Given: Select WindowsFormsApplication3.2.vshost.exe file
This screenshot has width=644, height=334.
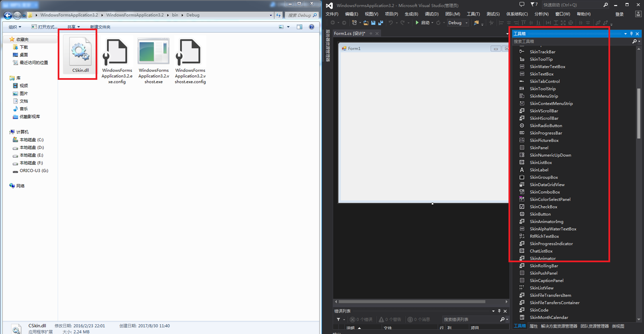Looking at the screenshot, I should coord(154,61).
